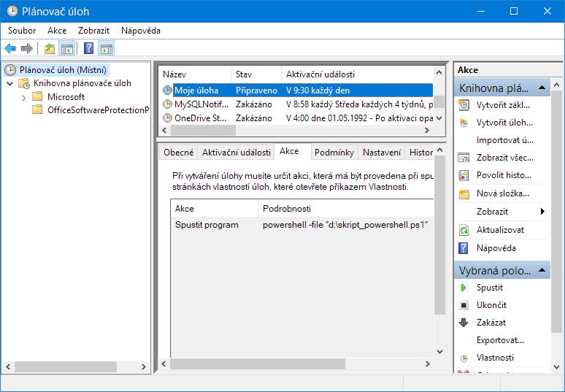
Task: Click the Vlastnosti properties clock icon
Action: pyautogui.click(x=464, y=358)
